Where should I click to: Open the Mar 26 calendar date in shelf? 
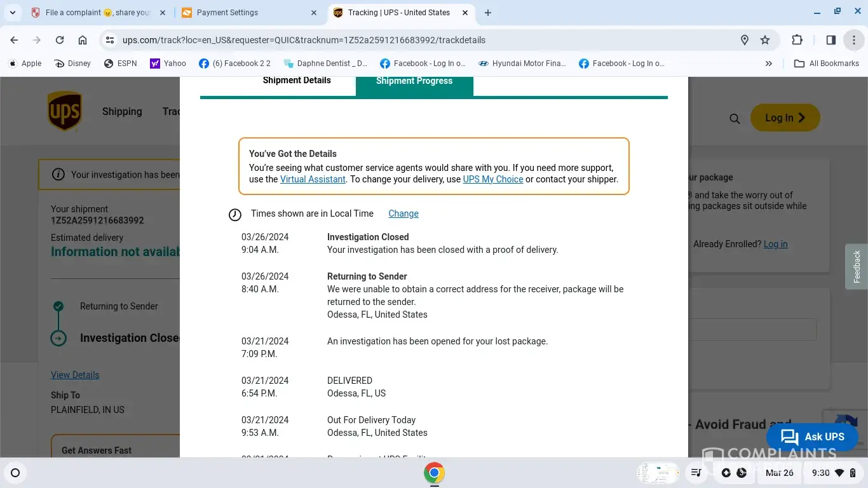pyautogui.click(x=780, y=473)
